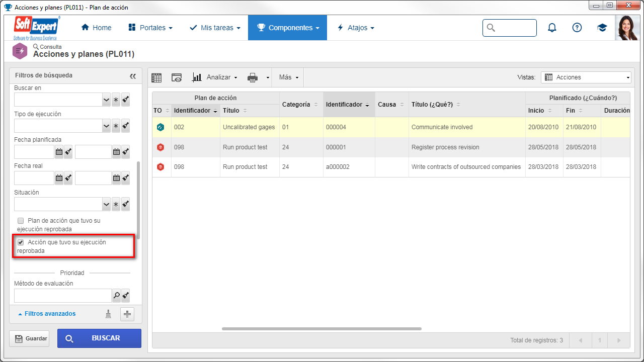
Task: Open calendar for Fecha real start
Action: point(59,177)
